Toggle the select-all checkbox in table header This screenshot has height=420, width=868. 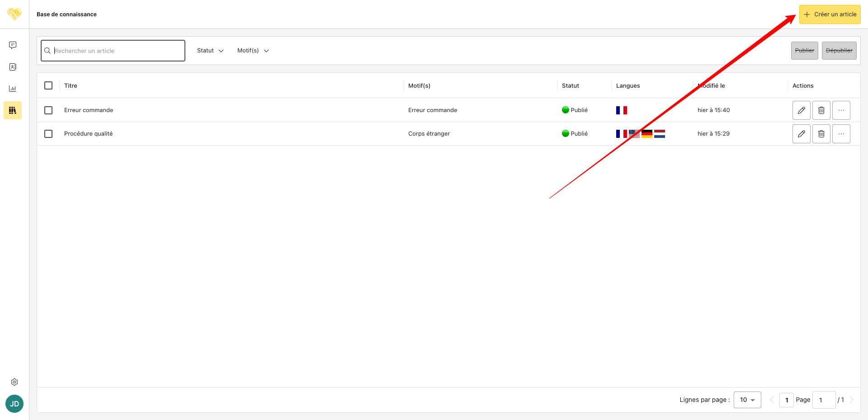[48, 85]
